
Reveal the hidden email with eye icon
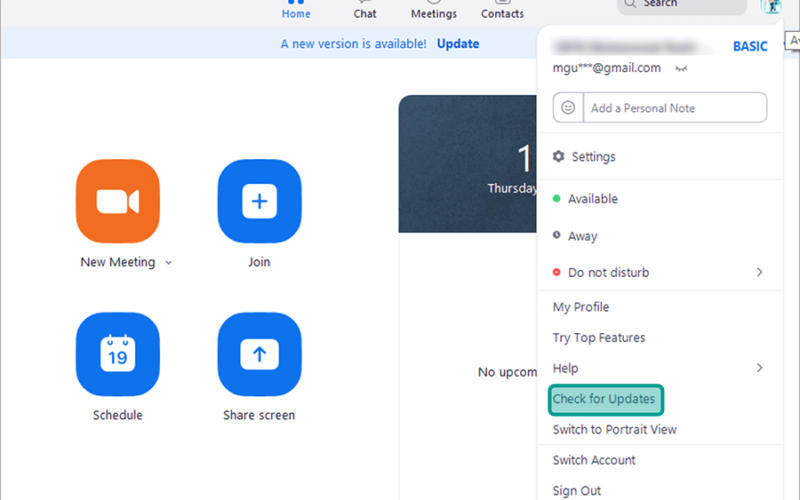pyautogui.click(x=681, y=68)
